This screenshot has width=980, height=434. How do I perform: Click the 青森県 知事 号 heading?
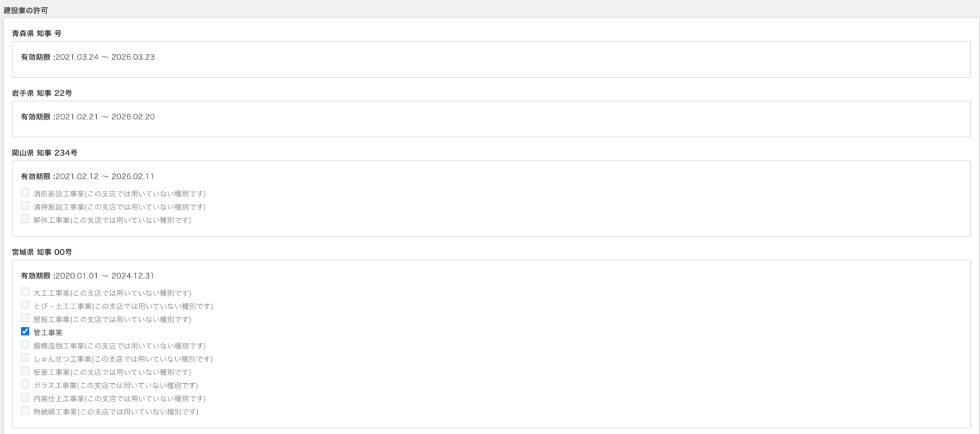[37, 34]
